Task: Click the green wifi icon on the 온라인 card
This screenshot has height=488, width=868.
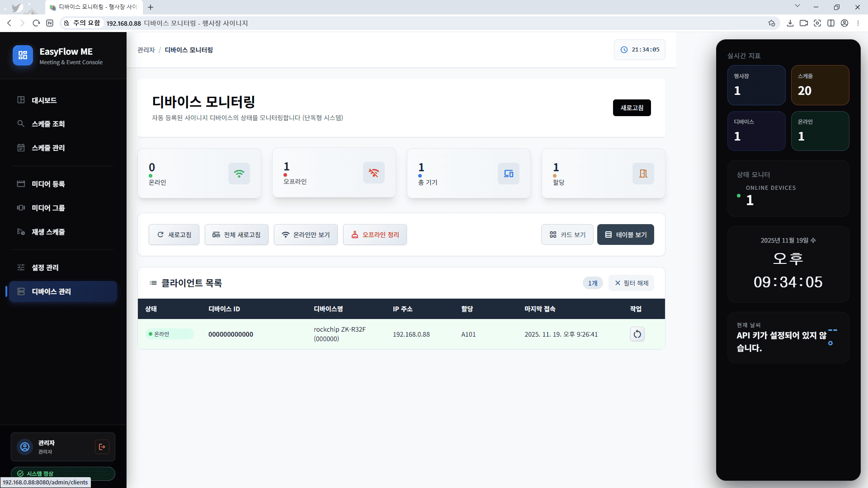Action: [x=239, y=174]
